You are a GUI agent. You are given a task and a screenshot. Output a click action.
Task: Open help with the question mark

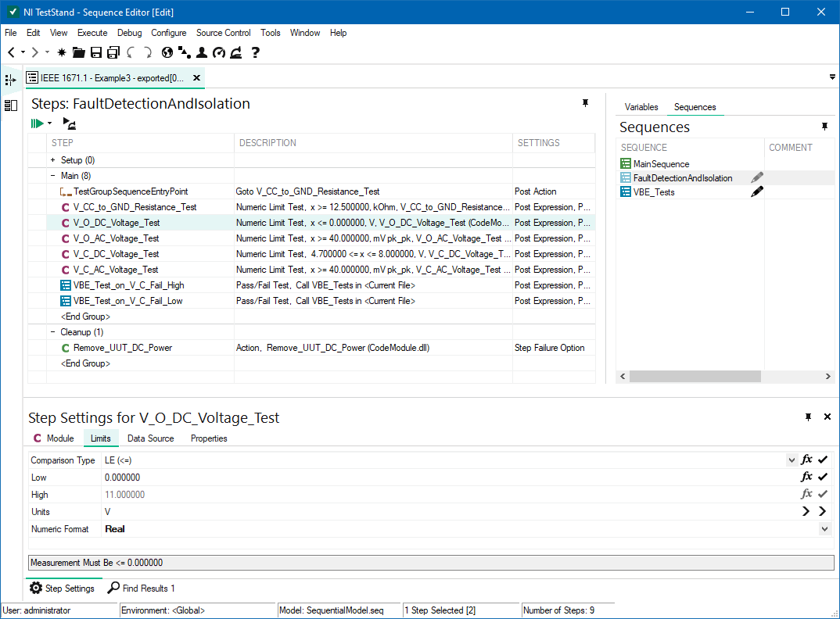click(x=256, y=52)
